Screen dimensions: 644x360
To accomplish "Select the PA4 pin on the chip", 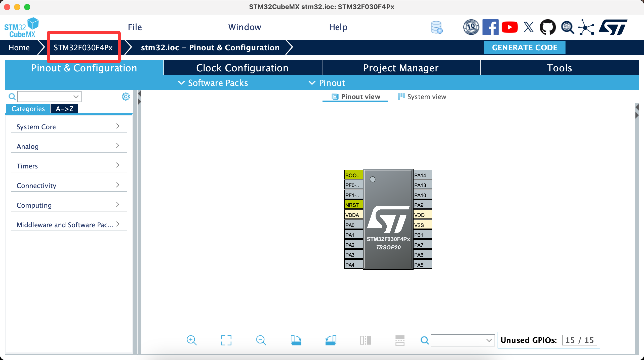I will pyautogui.click(x=353, y=265).
